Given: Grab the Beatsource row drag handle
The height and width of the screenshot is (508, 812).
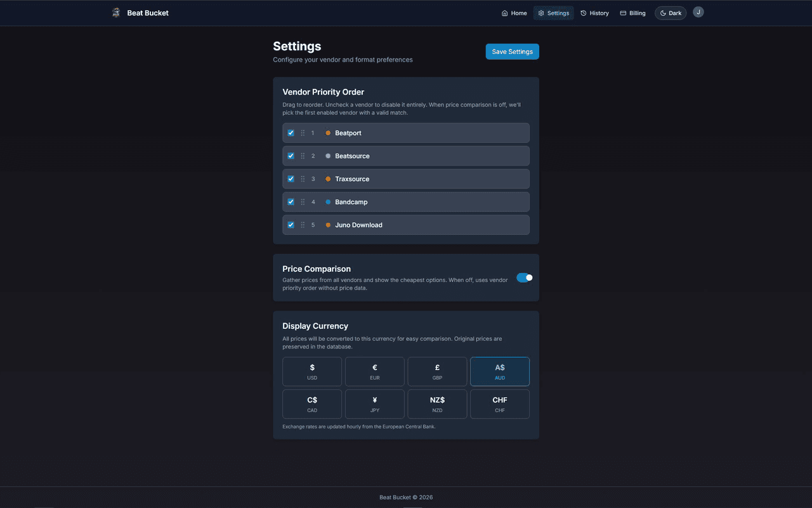Looking at the screenshot, I should [303, 156].
